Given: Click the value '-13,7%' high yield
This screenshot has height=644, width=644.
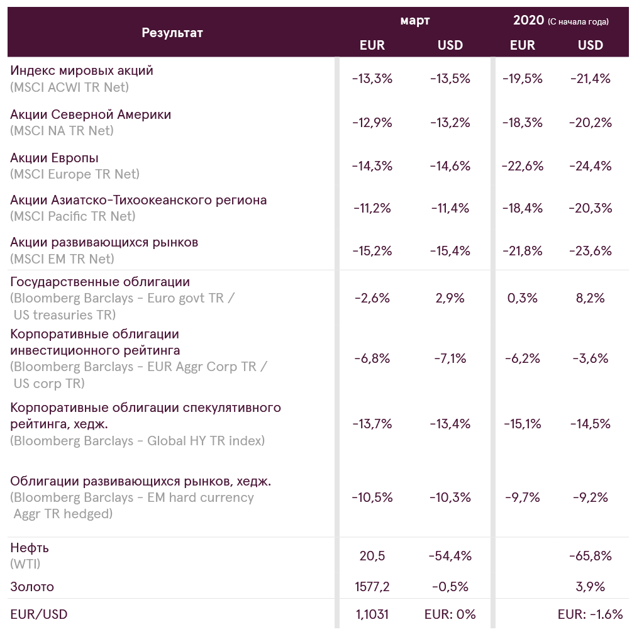Looking at the screenshot, I should (x=372, y=424).
